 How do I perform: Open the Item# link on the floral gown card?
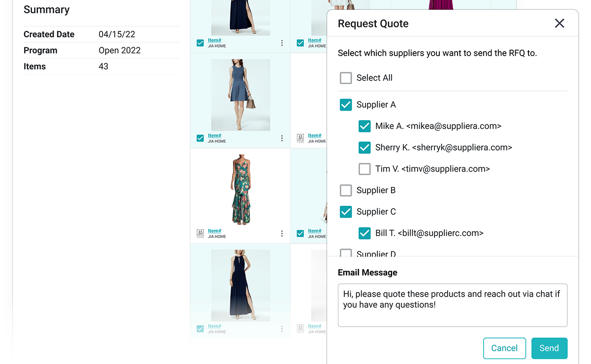pos(215,230)
